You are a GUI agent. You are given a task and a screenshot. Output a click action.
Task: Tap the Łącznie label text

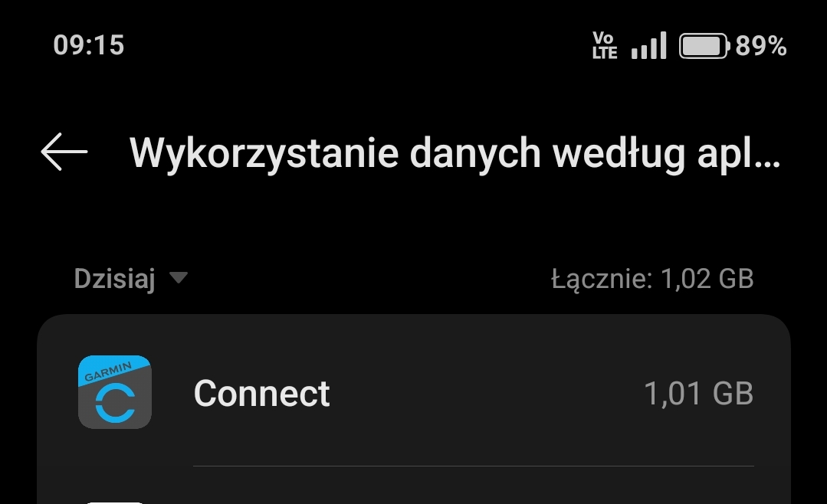(x=602, y=280)
